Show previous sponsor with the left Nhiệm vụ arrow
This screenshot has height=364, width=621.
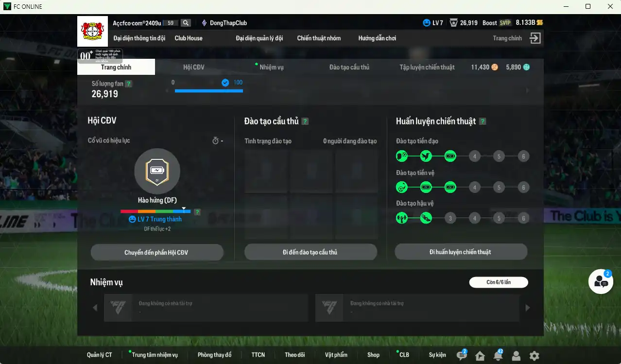95,308
